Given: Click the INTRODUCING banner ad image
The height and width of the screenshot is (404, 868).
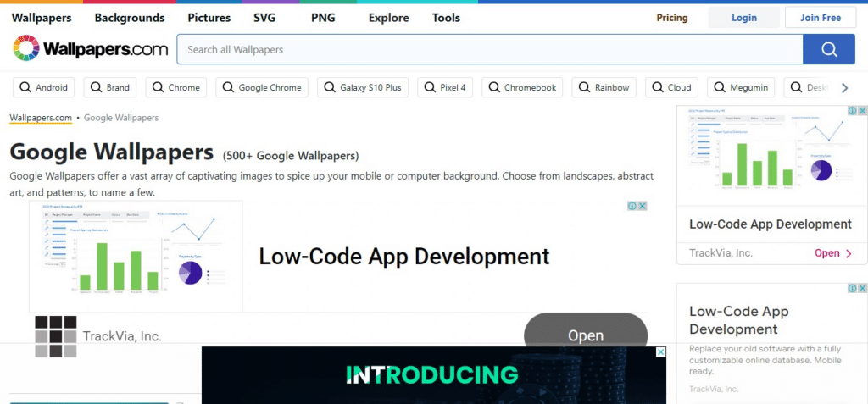Looking at the screenshot, I should coord(434,375).
